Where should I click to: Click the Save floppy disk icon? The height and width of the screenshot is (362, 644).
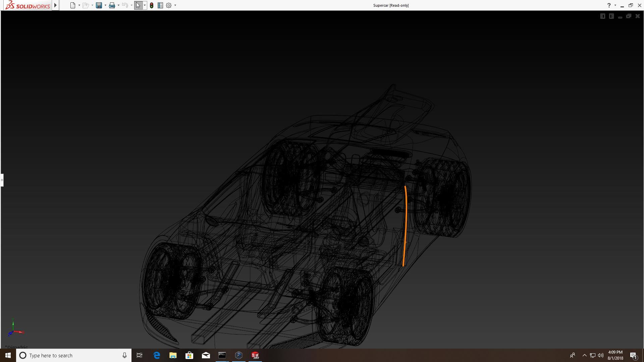(99, 5)
